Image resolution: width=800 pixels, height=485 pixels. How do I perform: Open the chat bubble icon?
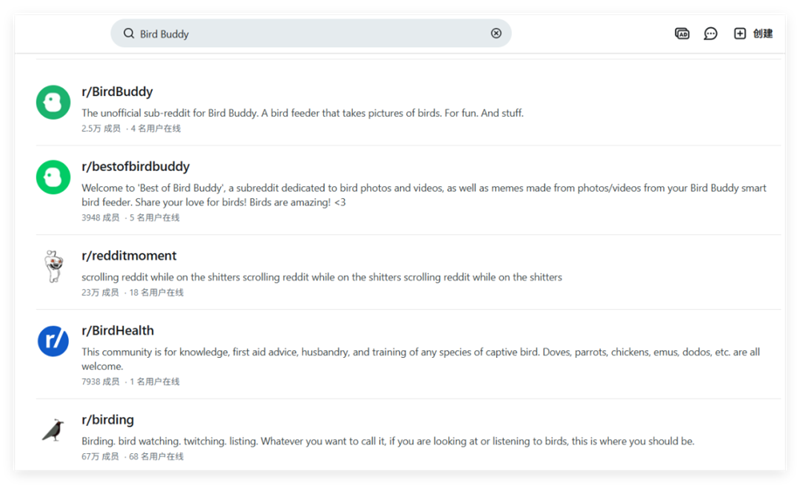710,33
